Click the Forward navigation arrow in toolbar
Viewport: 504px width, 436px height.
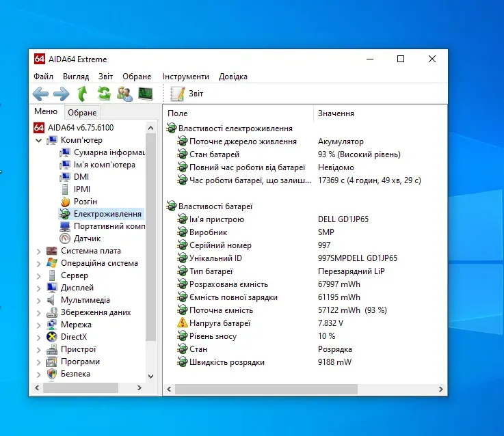[62, 94]
